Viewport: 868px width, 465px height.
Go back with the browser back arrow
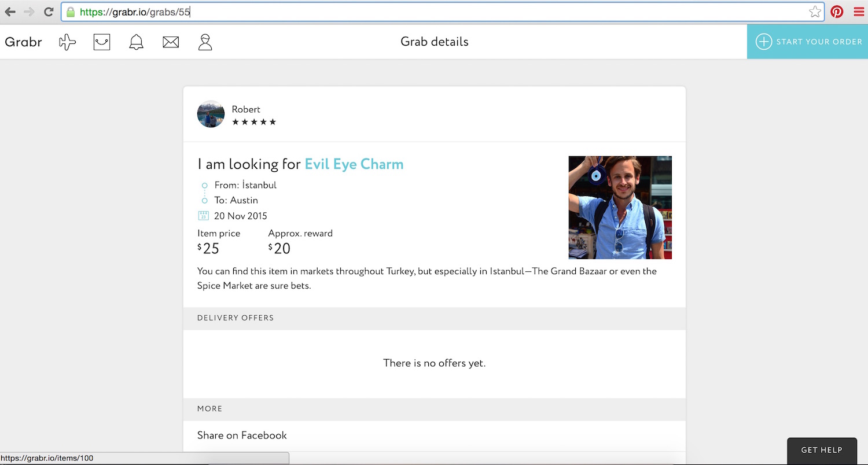coord(10,12)
